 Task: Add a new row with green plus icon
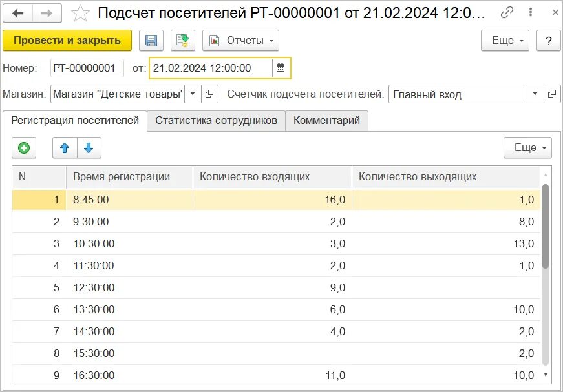[24, 148]
